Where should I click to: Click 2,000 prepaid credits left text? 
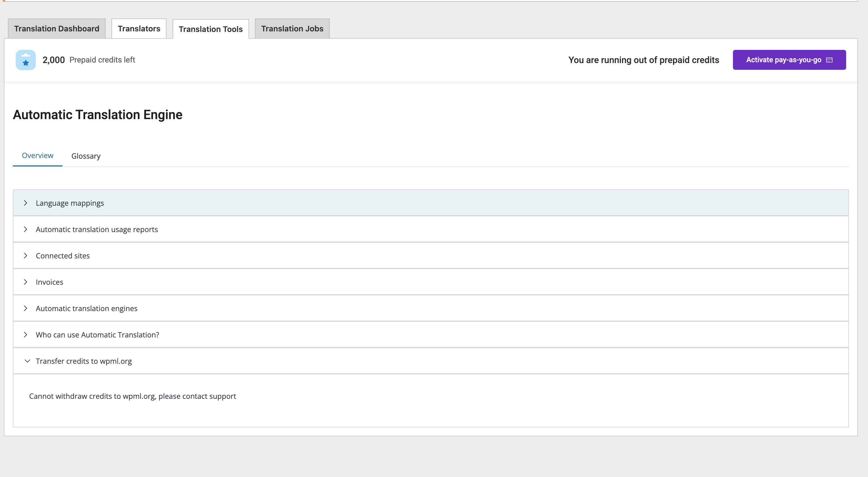click(x=89, y=60)
